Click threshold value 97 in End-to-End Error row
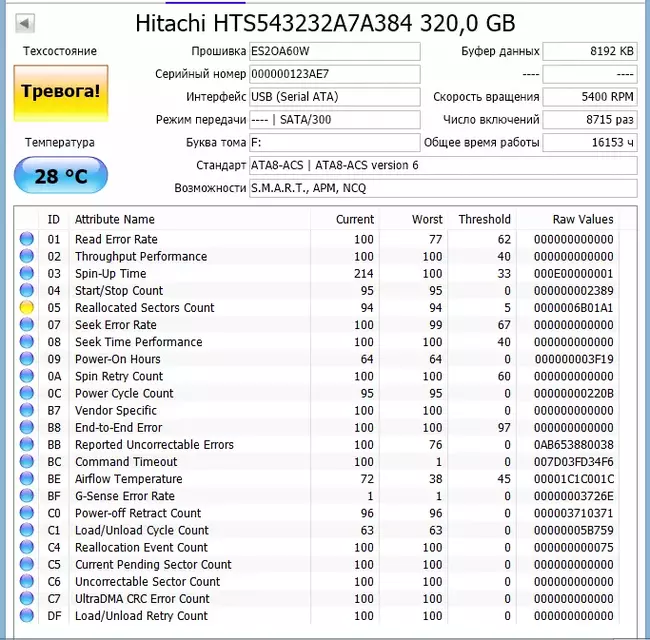Screen dimensions: 650x640 coord(504,428)
